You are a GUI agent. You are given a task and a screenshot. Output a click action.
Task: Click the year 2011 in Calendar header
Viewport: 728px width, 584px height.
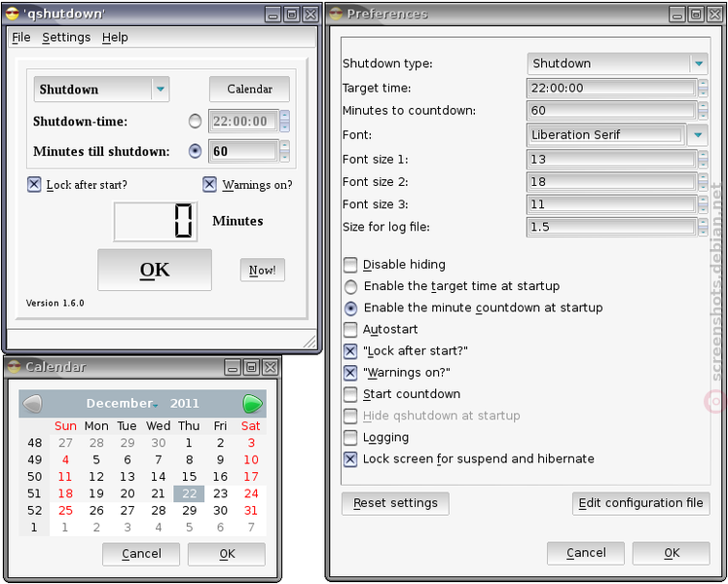point(184,403)
